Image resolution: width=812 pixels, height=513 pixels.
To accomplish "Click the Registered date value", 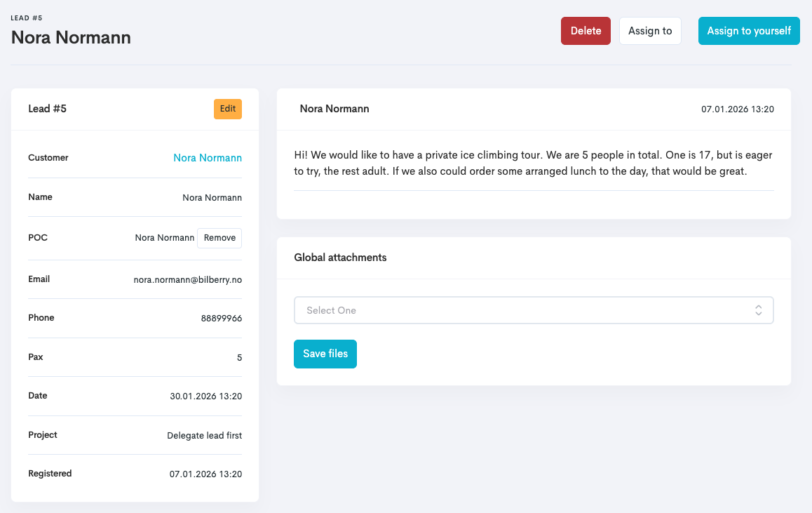I will [205, 474].
